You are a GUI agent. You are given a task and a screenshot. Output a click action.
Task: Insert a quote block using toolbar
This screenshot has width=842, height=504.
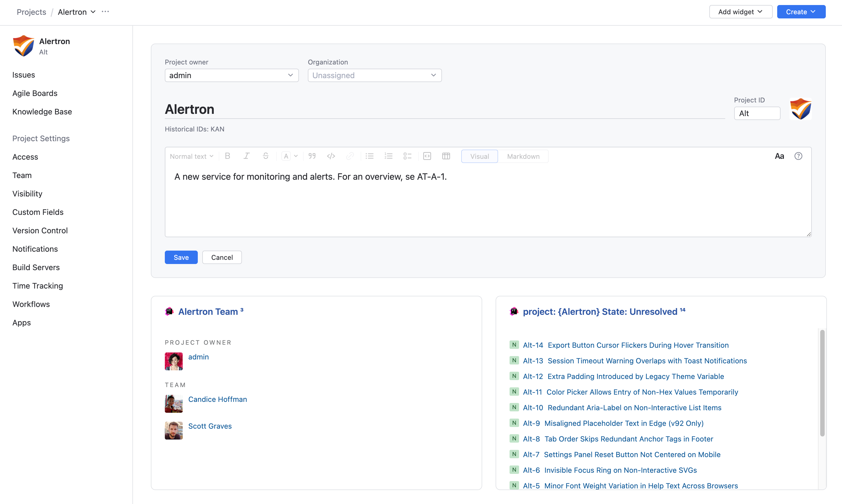click(312, 156)
